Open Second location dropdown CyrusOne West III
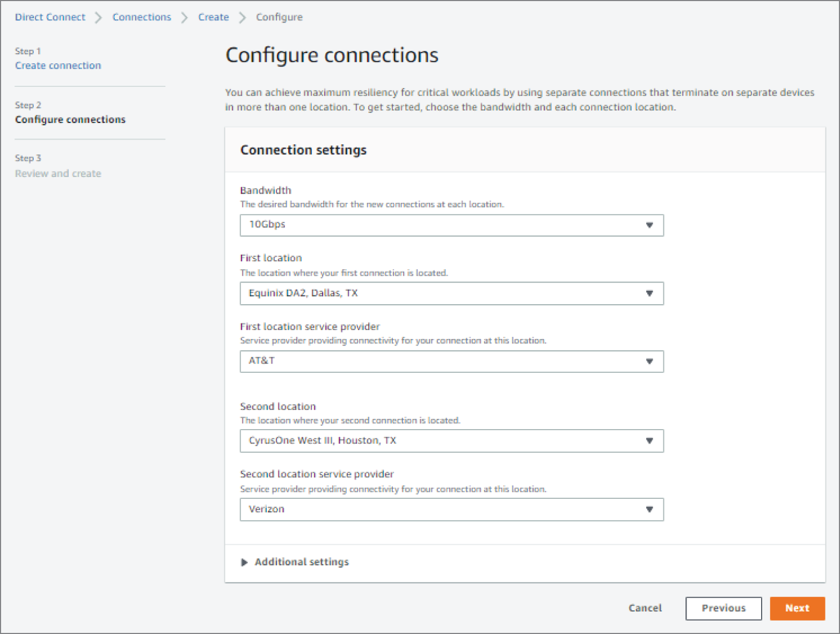Image resolution: width=840 pixels, height=634 pixels. pyautogui.click(x=451, y=441)
